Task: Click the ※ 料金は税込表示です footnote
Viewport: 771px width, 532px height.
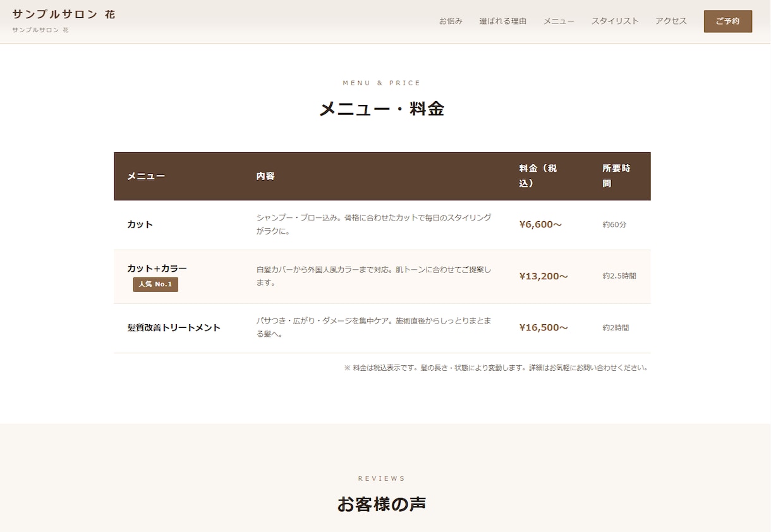Action: tap(497, 368)
